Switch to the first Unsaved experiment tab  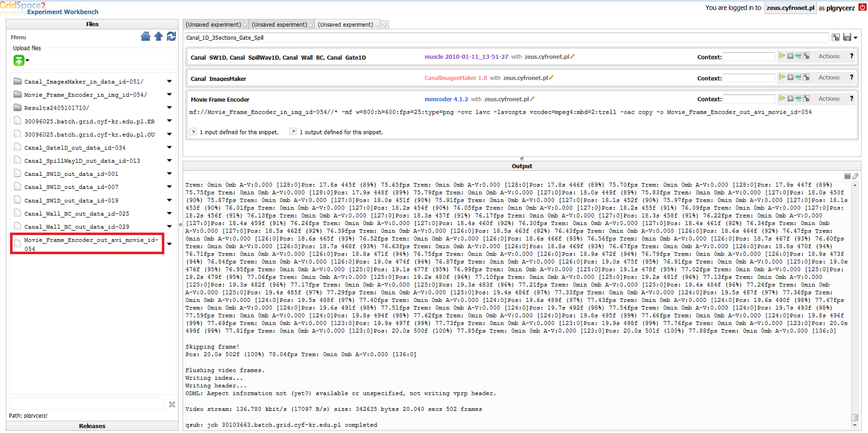pos(214,25)
